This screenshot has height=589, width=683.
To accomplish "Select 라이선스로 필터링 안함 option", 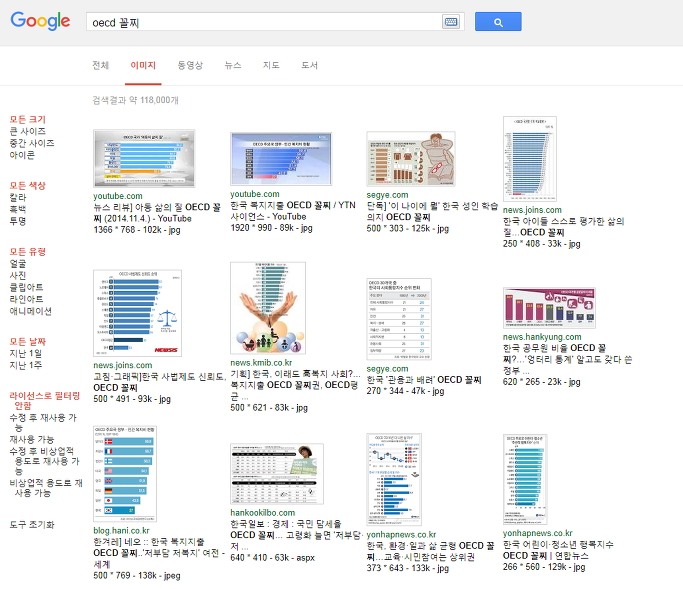I will (x=45, y=401).
